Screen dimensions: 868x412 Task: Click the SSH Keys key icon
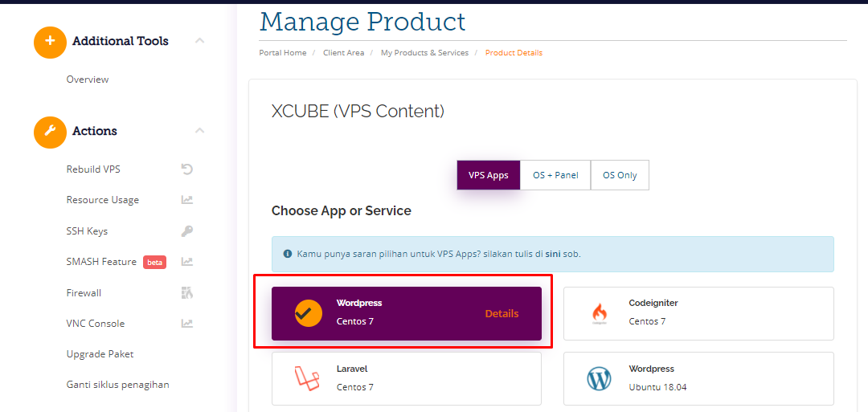pyautogui.click(x=187, y=231)
